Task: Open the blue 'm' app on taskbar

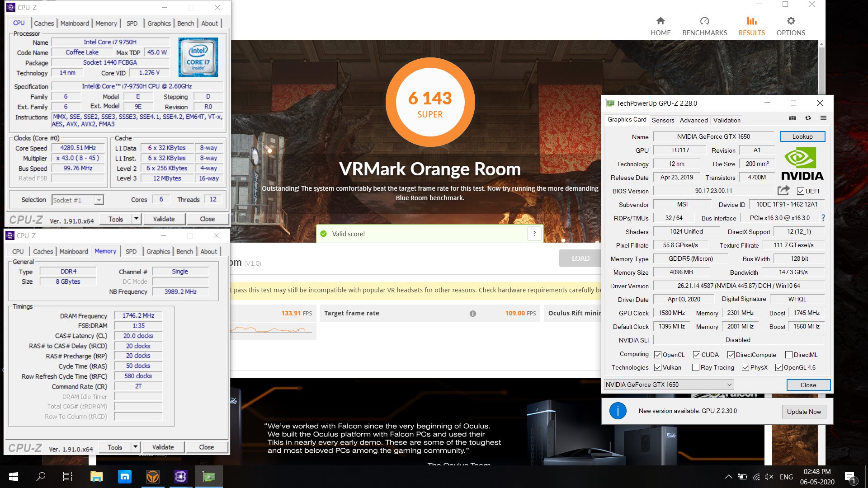Action: tap(124, 477)
